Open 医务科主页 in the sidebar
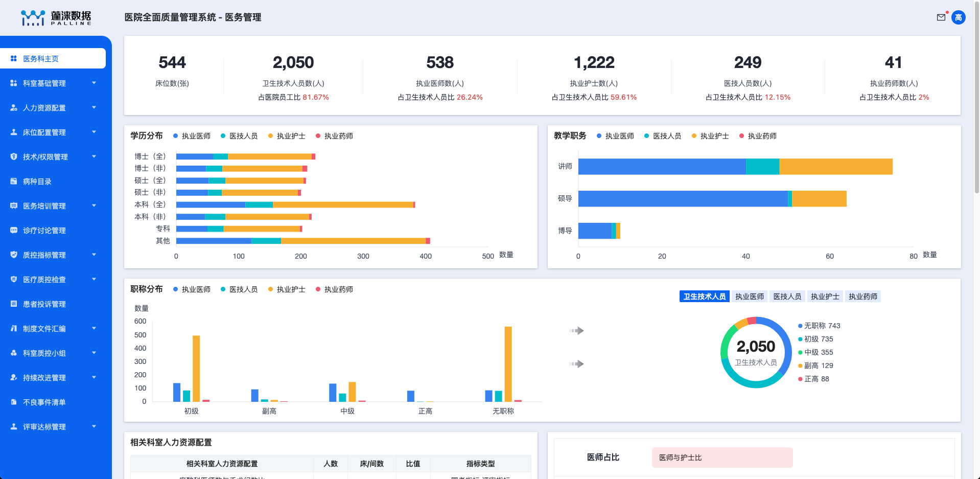The height and width of the screenshot is (479, 980). tap(53, 58)
